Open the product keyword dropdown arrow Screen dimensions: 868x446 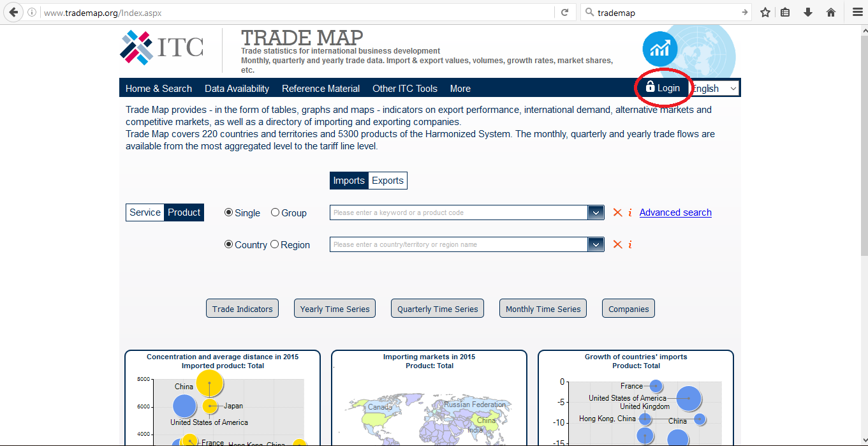tap(595, 212)
